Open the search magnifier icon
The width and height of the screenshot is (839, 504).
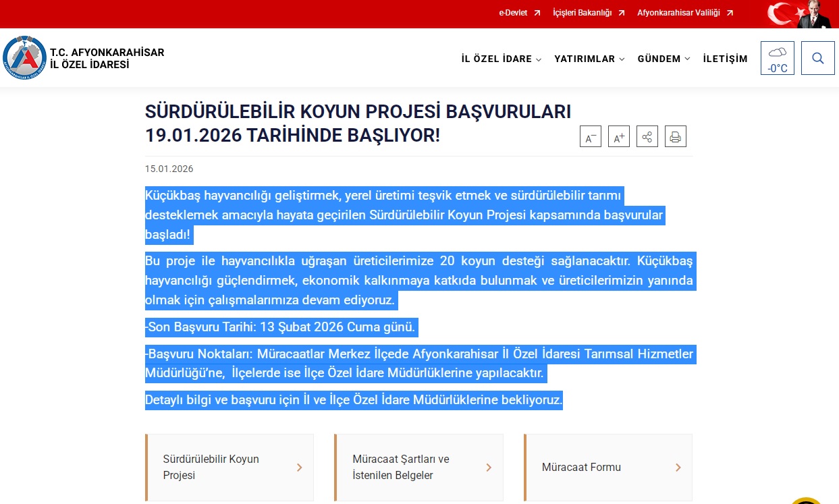click(x=817, y=58)
